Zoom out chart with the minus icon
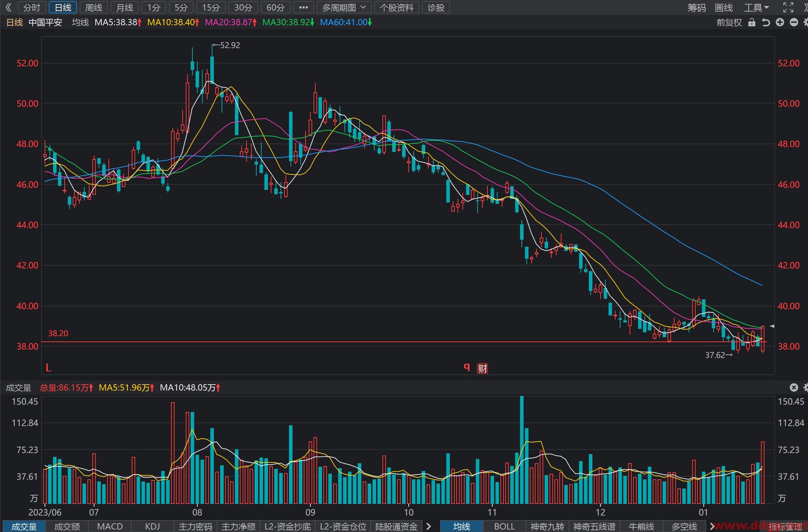Screen dimensions: 808x532 794,22
